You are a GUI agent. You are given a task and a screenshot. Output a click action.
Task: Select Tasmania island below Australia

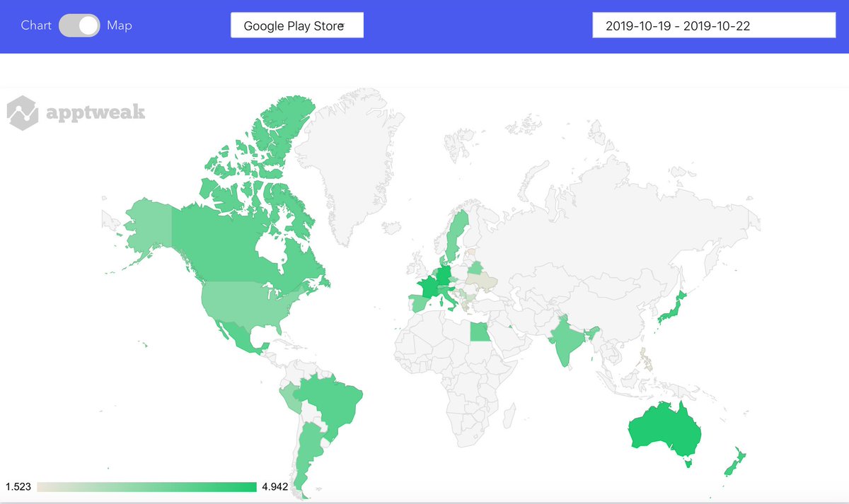(x=690, y=463)
